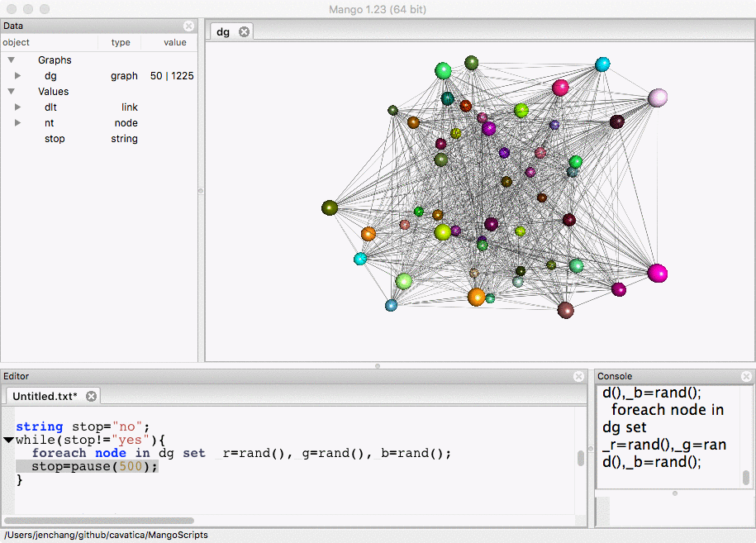Viewport: 756px width, 543px height.
Task: Collapse the Graphs tree group
Action: (12, 60)
